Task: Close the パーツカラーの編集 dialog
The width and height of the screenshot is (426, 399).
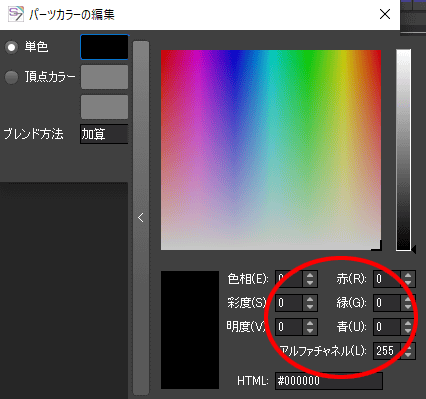Action: coord(385,14)
